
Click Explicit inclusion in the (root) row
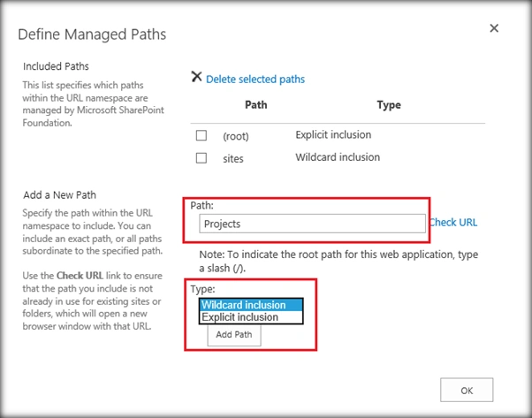click(x=333, y=134)
